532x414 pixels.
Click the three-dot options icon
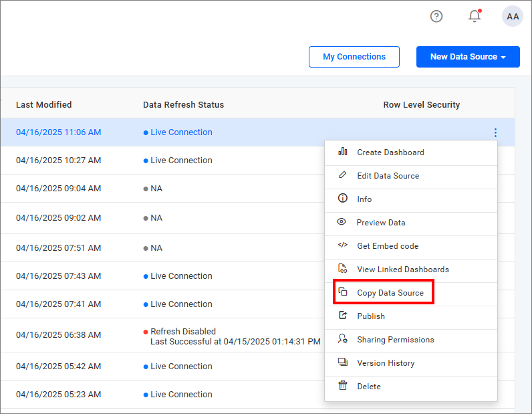[x=495, y=132]
